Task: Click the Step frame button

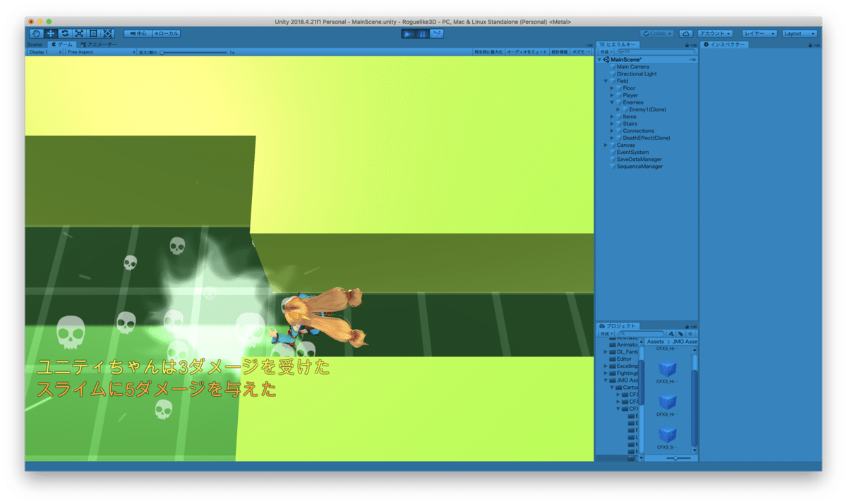Action: point(437,33)
